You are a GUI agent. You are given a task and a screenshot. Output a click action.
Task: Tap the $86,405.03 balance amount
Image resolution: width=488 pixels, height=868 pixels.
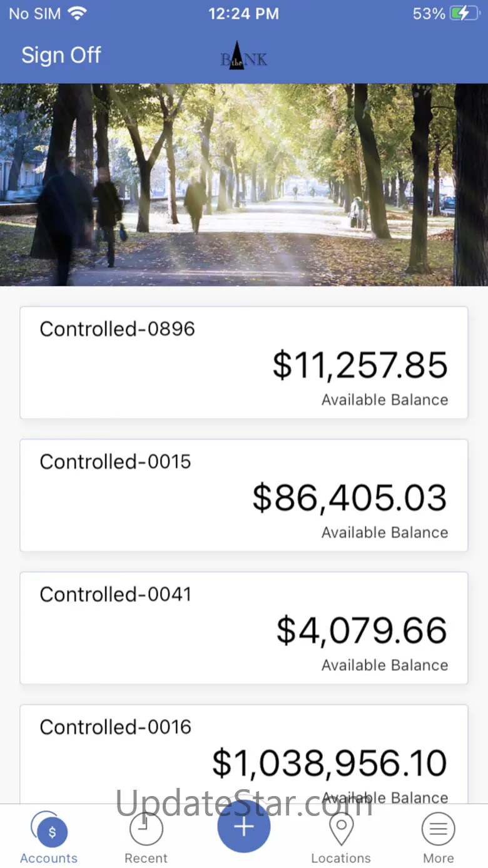click(x=350, y=498)
